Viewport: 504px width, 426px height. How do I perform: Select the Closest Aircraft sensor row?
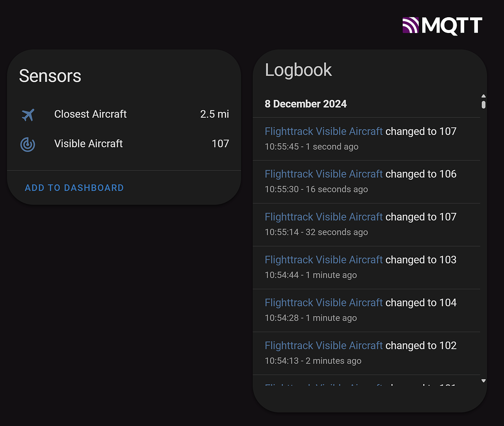tap(91, 114)
